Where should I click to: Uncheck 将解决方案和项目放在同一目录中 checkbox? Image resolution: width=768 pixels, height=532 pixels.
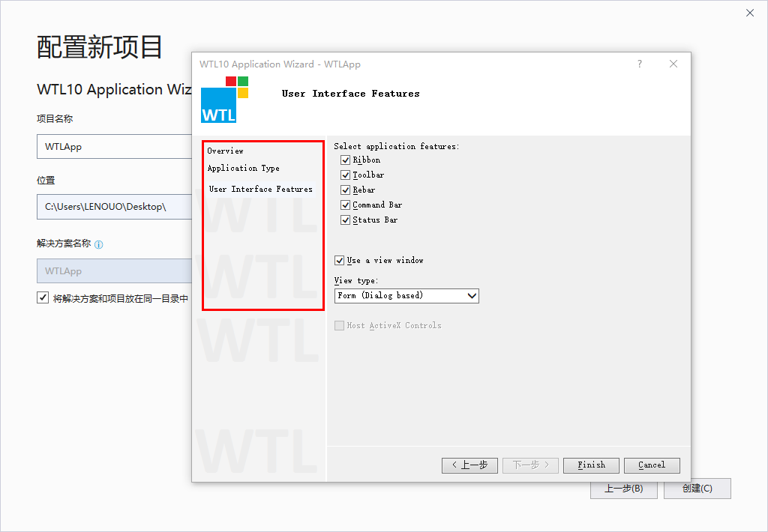(43, 297)
